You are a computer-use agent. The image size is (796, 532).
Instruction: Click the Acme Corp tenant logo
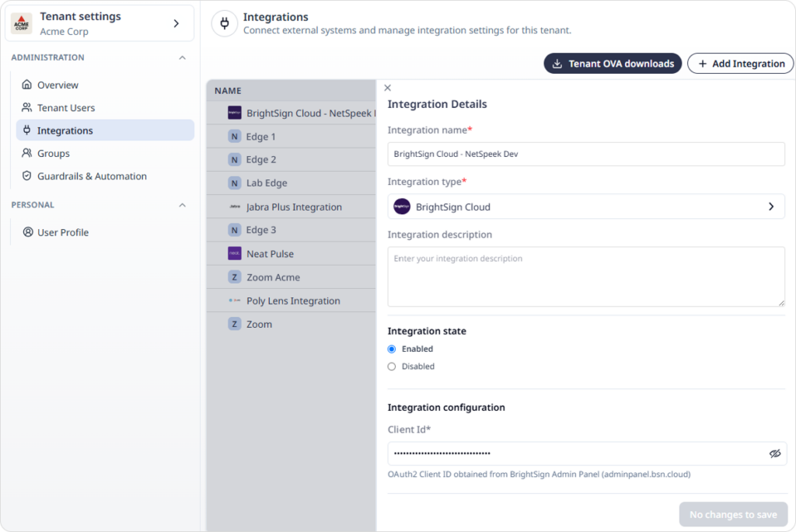point(21,23)
